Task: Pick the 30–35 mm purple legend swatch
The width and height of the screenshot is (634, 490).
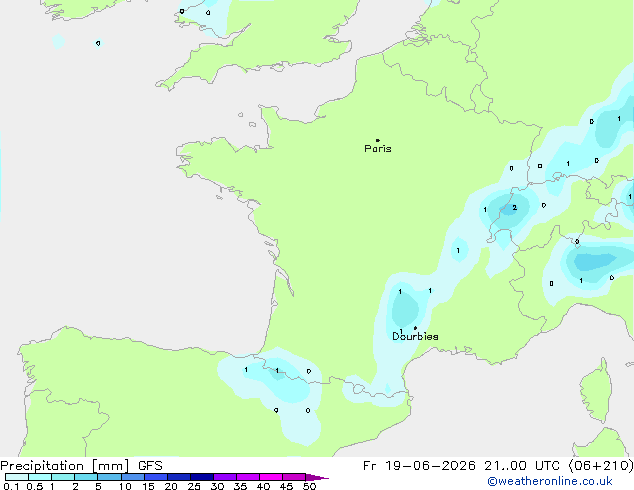Action: [x=225, y=477]
